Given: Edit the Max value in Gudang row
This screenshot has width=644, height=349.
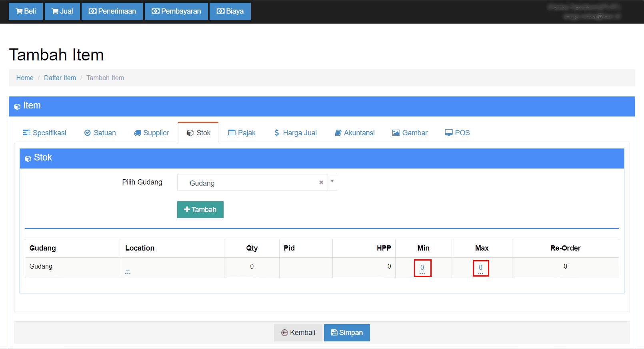Looking at the screenshot, I should 480,268.
